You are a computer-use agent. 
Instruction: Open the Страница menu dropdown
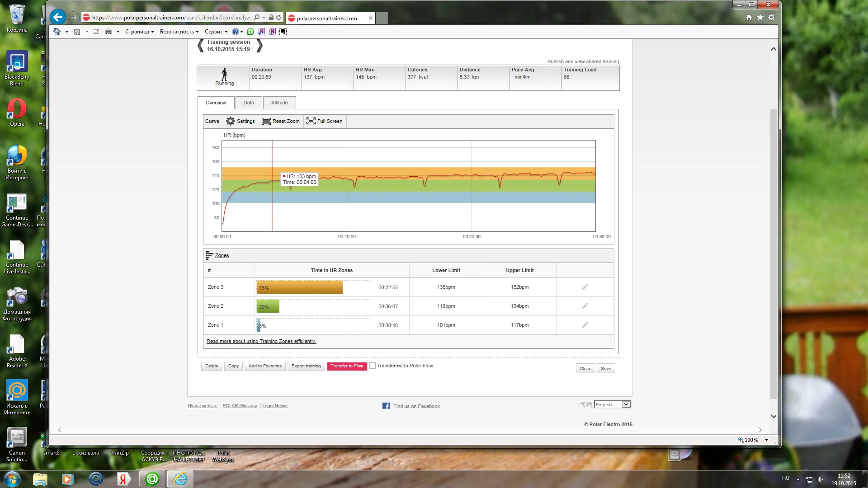[x=139, y=32]
